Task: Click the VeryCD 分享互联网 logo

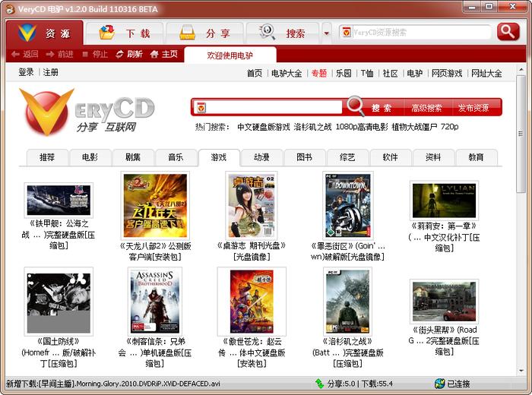Action: (87, 112)
